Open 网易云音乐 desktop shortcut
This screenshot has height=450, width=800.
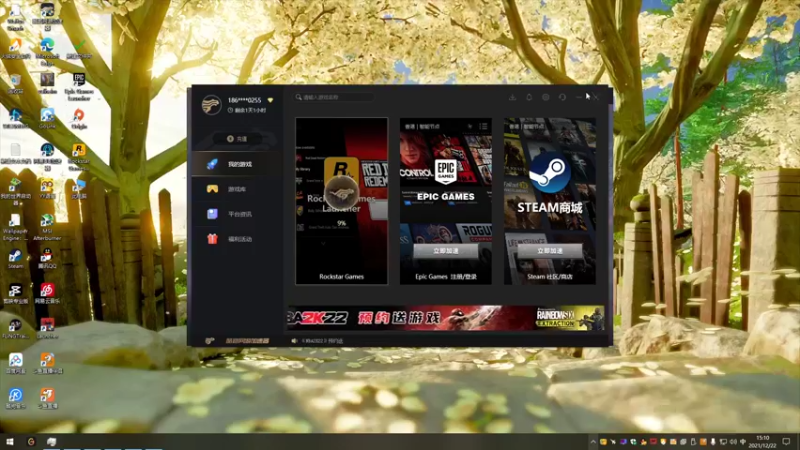point(47,293)
